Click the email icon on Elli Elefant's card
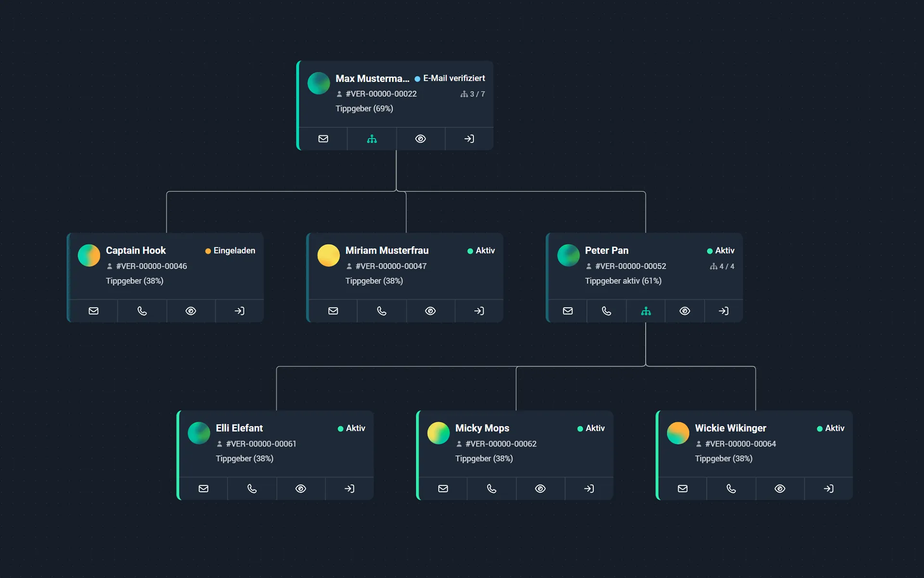The height and width of the screenshot is (578, 924). tap(203, 488)
